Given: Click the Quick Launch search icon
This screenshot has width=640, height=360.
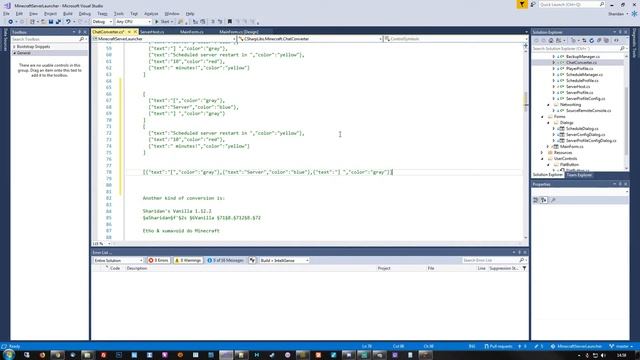Looking at the screenshot, I should [602, 4].
